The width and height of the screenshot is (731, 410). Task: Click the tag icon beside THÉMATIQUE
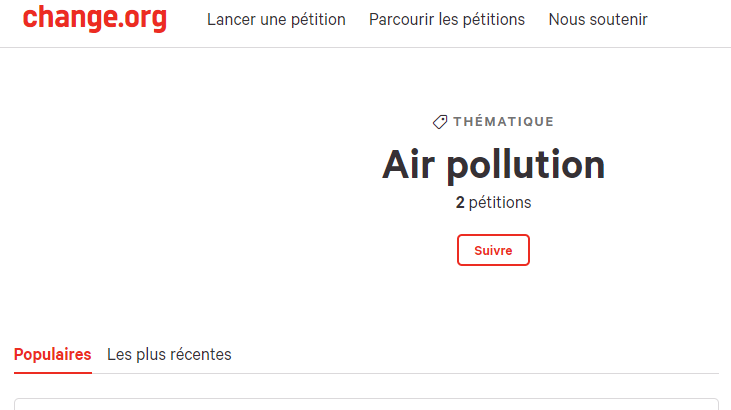[x=440, y=122]
